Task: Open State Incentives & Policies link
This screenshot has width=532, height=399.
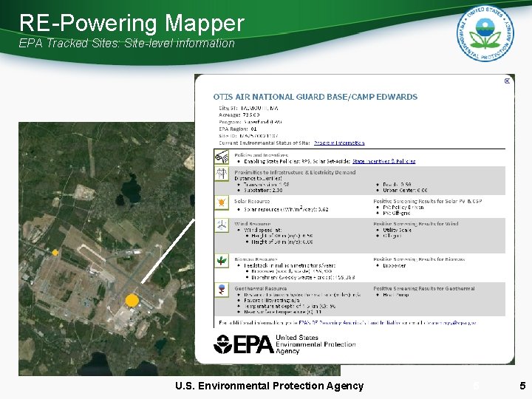Action: [x=383, y=161]
